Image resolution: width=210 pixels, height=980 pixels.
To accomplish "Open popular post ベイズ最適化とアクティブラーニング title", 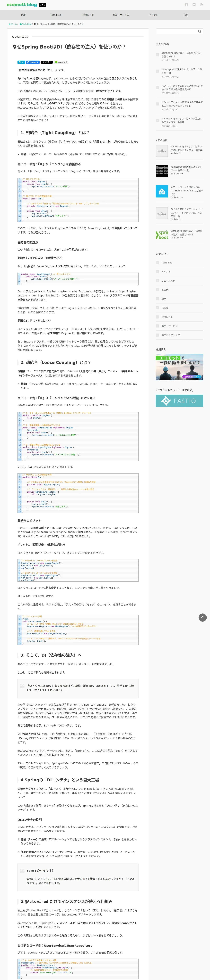I will 186,213.
